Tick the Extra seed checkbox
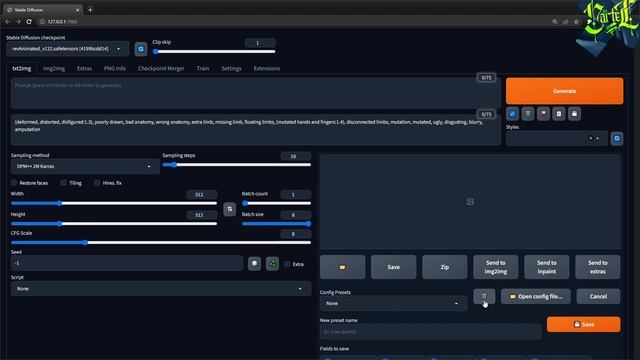Image resolution: width=640 pixels, height=360 pixels. pyautogui.click(x=287, y=264)
